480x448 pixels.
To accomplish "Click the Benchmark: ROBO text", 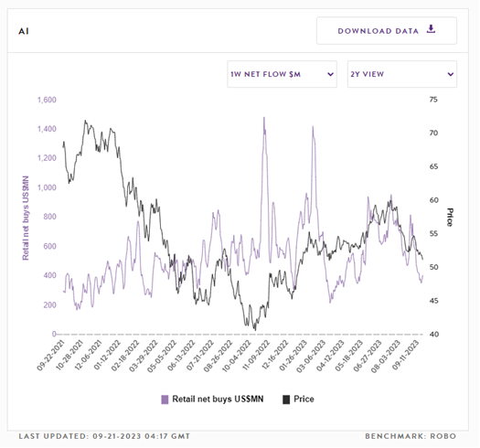I will point(411,436).
